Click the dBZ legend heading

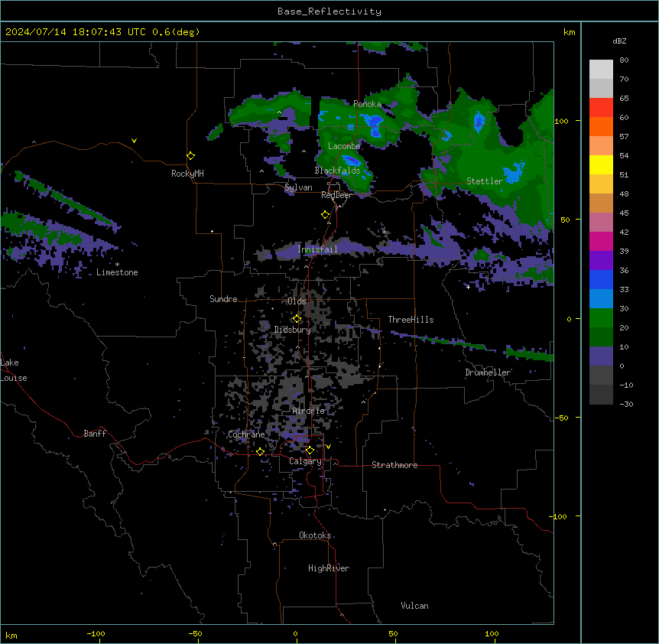(x=619, y=41)
